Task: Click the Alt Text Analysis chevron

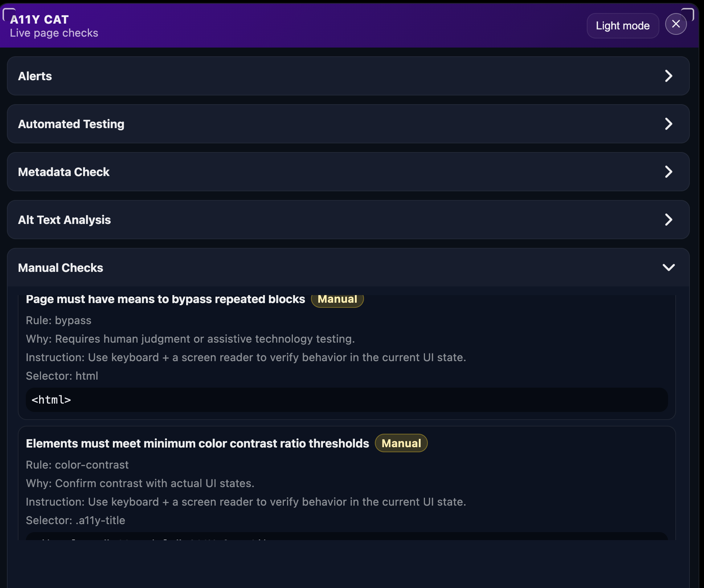Action: pyautogui.click(x=668, y=220)
